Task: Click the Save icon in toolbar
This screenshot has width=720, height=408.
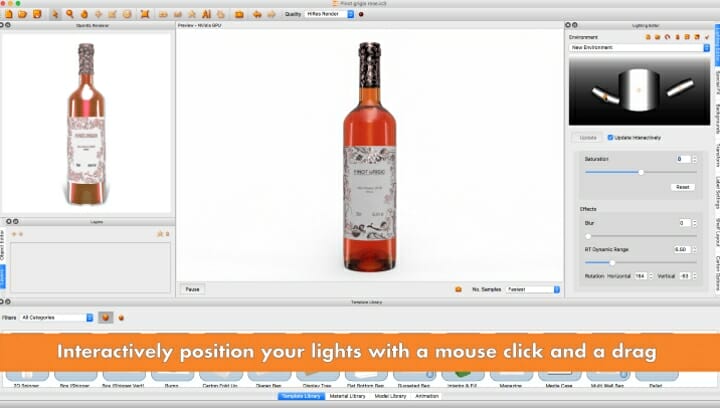Action: [37, 14]
